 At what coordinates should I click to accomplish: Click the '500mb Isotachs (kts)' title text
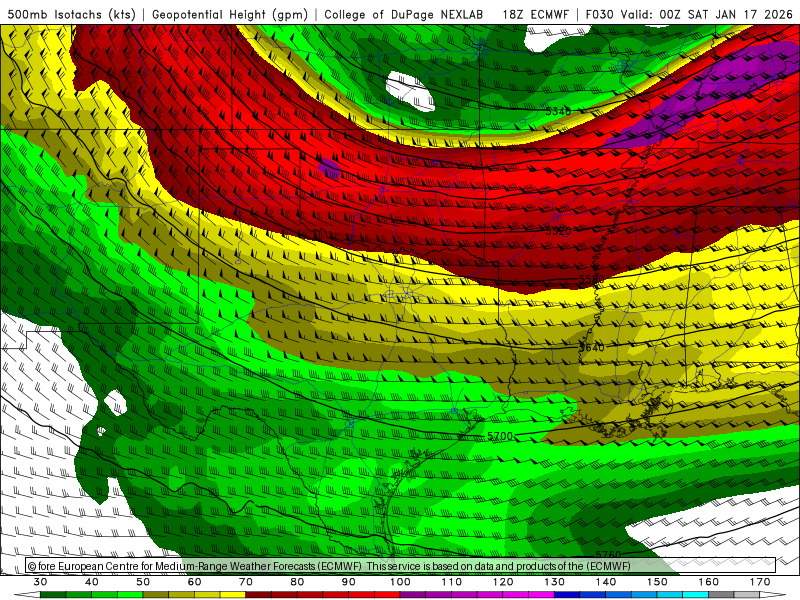71,15
